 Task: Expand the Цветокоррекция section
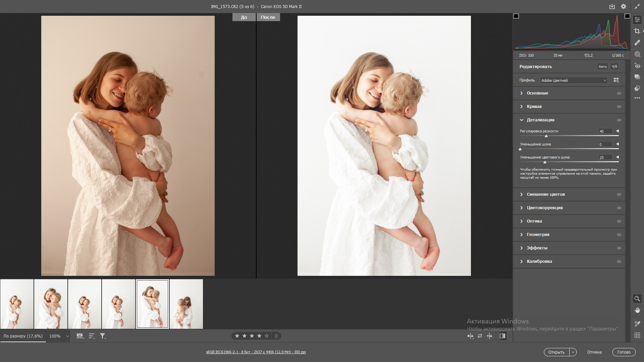(544, 208)
